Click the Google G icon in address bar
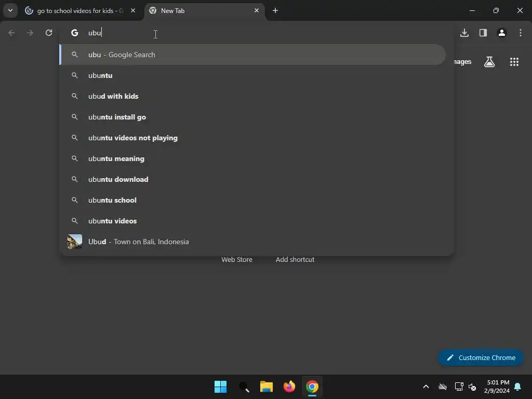532x399 pixels. [75, 33]
